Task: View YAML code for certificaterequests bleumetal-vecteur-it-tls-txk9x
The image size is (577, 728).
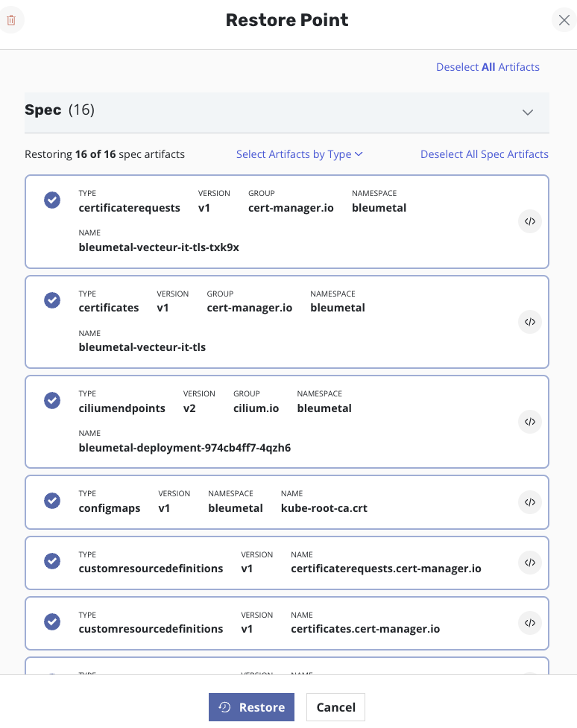Action: (x=529, y=221)
